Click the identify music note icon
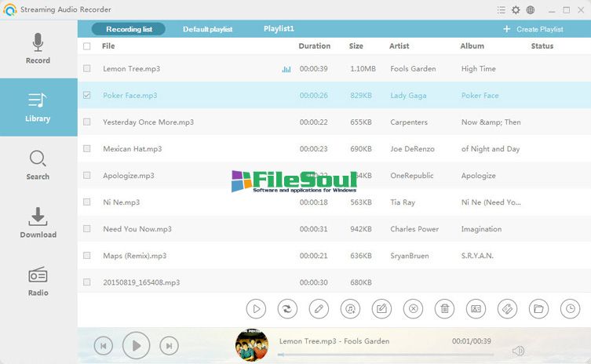 350,308
